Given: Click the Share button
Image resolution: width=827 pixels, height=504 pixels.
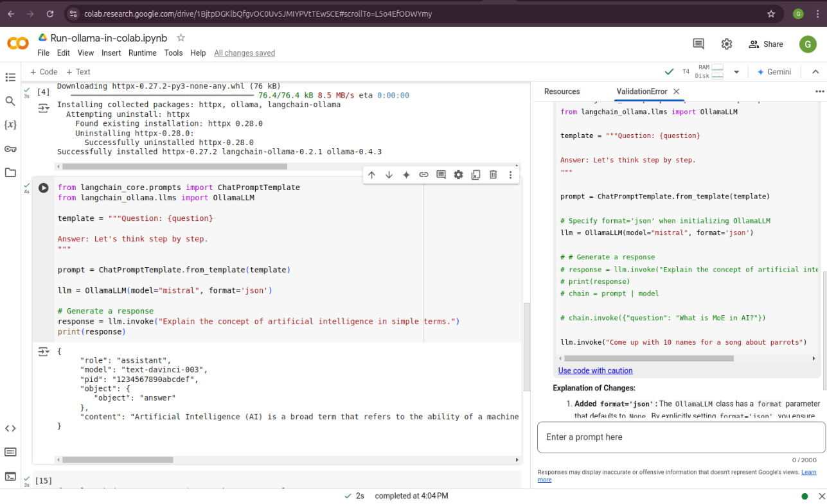Looking at the screenshot, I should [766, 44].
